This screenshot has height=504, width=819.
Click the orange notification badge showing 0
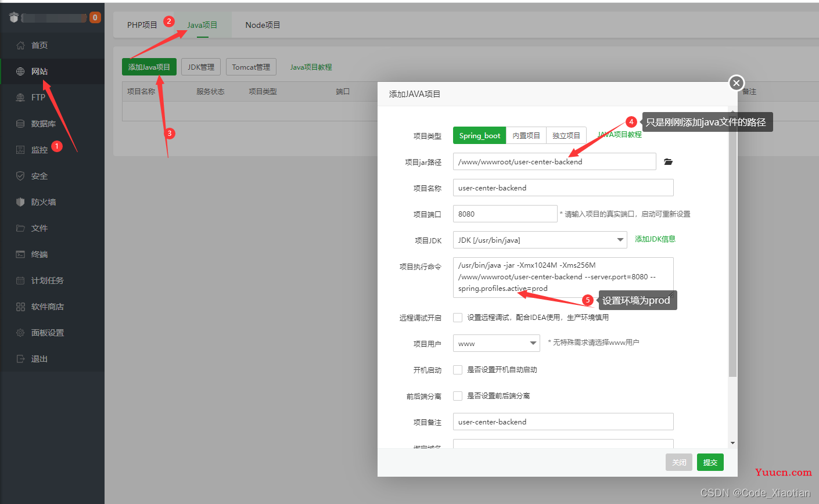click(x=95, y=17)
